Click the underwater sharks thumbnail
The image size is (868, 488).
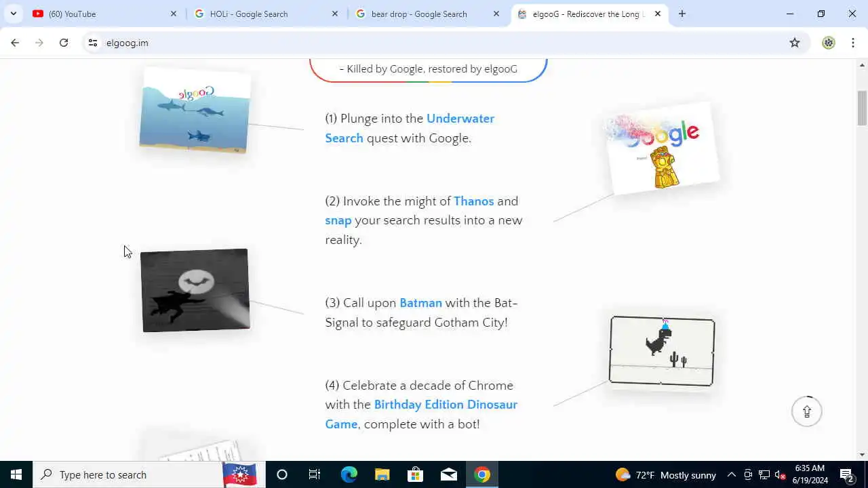point(195,110)
